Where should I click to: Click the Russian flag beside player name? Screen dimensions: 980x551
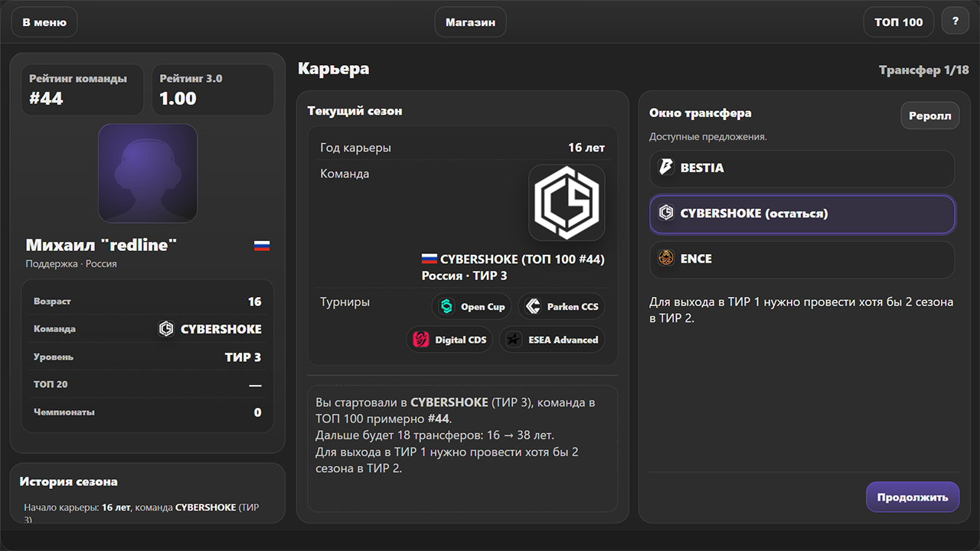(262, 246)
